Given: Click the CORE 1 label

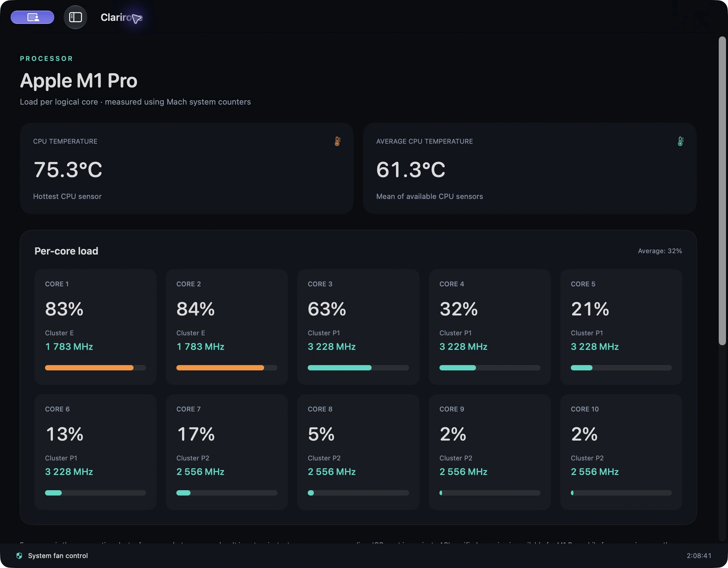Looking at the screenshot, I should [x=57, y=284].
